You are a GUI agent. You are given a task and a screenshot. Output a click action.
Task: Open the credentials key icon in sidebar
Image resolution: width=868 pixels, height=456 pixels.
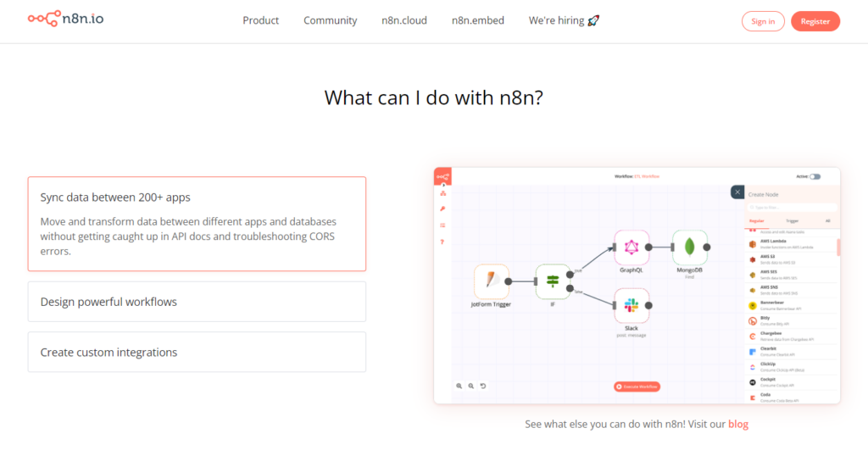click(x=442, y=209)
